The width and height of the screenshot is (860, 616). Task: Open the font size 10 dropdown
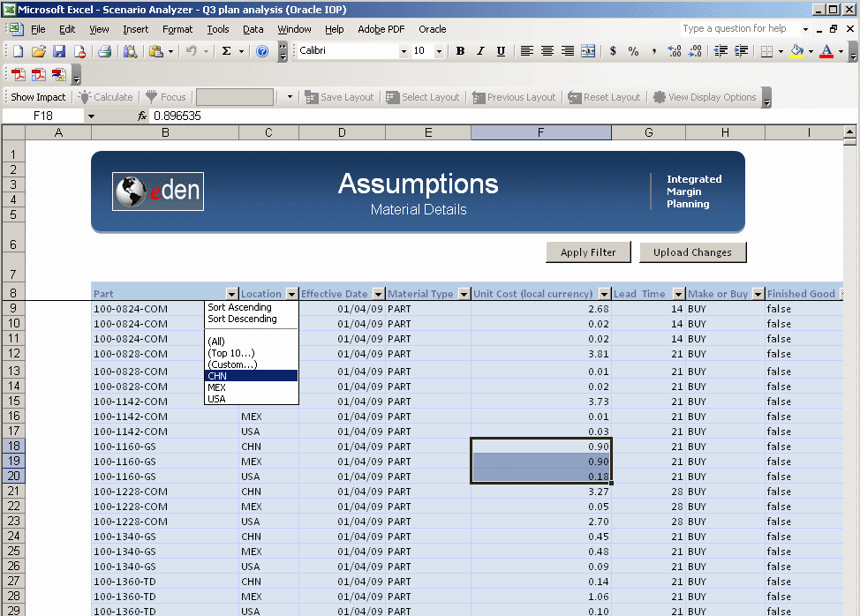tap(439, 51)
